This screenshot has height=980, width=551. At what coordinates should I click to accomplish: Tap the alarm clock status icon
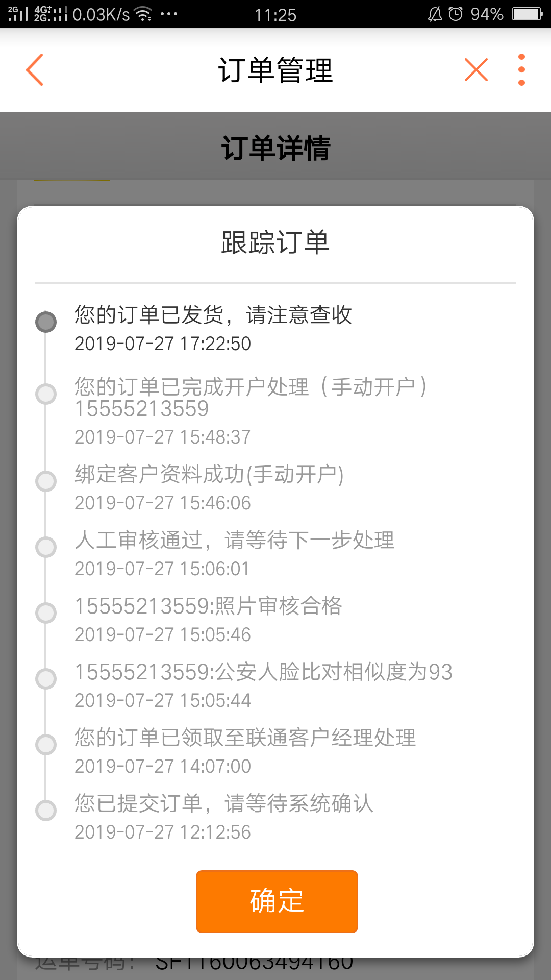click(456, 14)
